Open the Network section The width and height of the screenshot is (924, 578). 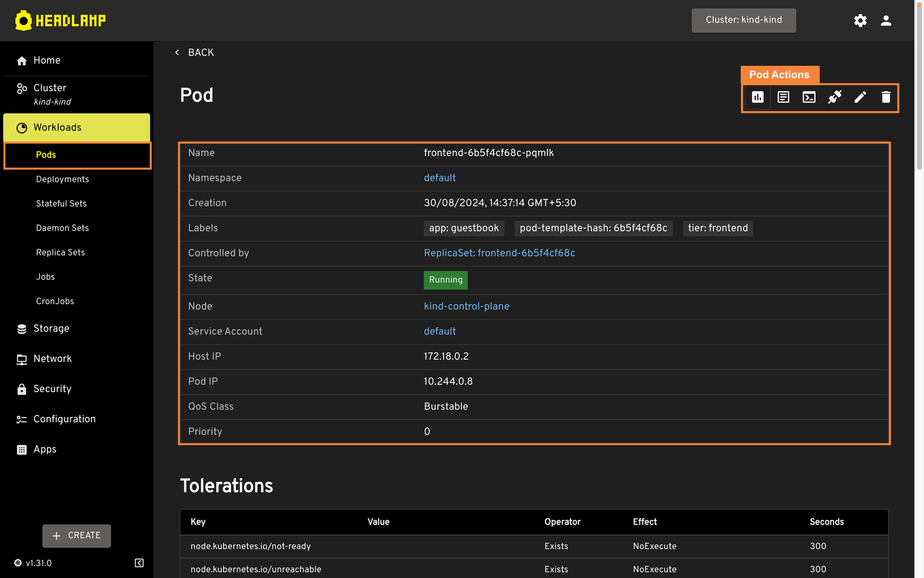(77, 359)
